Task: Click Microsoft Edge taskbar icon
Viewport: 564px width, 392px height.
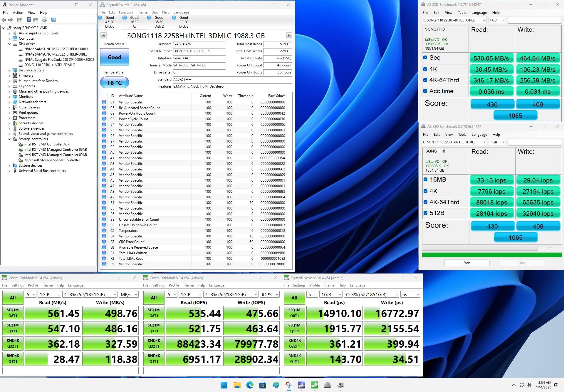Action: pos(250,385)
